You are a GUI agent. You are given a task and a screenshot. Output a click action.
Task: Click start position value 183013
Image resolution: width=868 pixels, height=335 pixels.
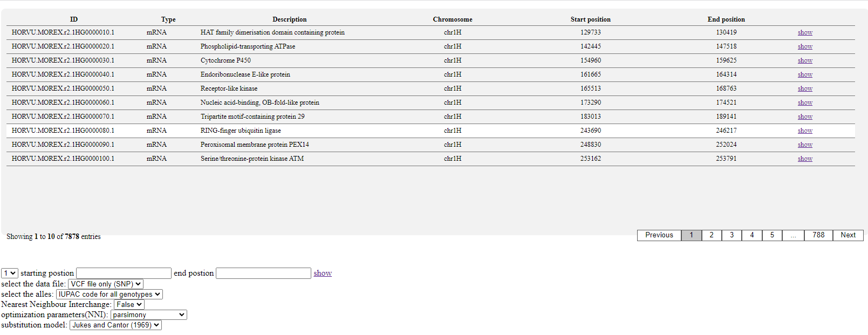(591, 117)
